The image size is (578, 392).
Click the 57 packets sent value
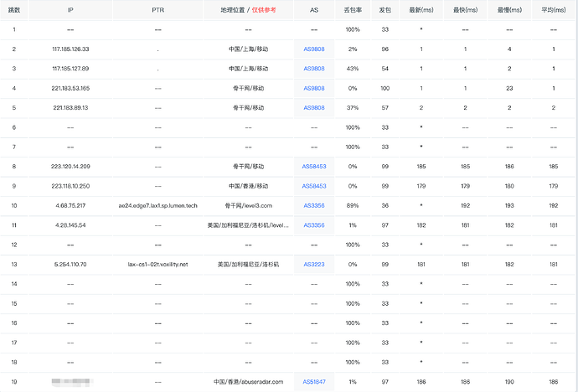pos(384,107)
